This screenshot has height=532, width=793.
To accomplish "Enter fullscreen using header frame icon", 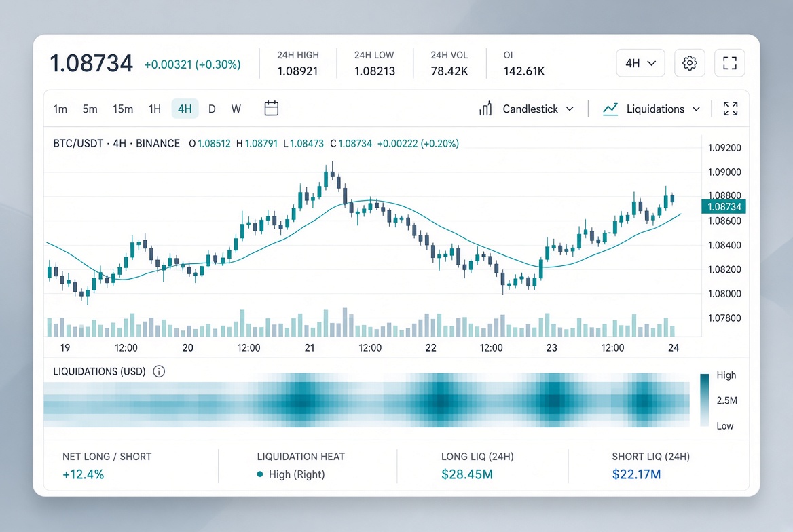I will pos(729,63).
